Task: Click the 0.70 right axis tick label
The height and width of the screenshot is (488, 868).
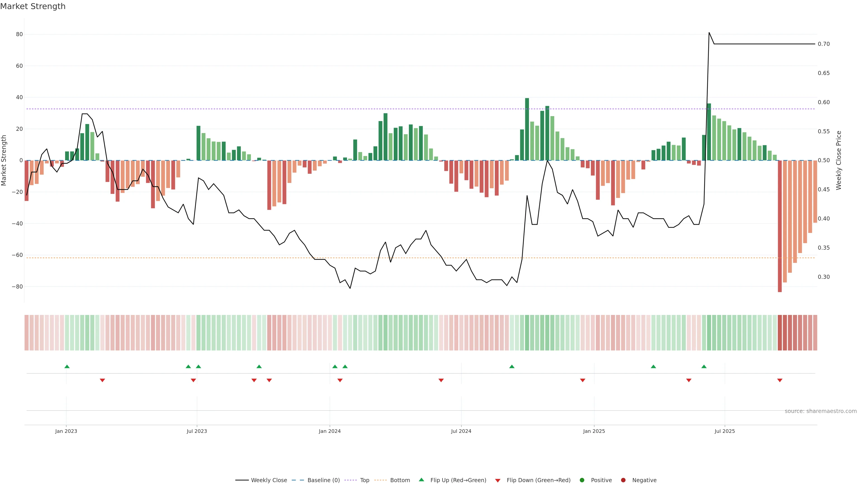Action: (x=823, y=44)
